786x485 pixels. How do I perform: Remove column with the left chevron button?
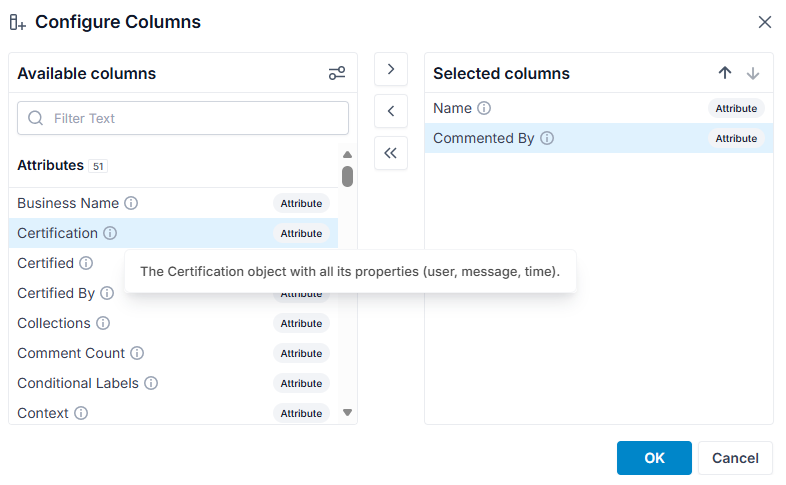pos(391,111)
